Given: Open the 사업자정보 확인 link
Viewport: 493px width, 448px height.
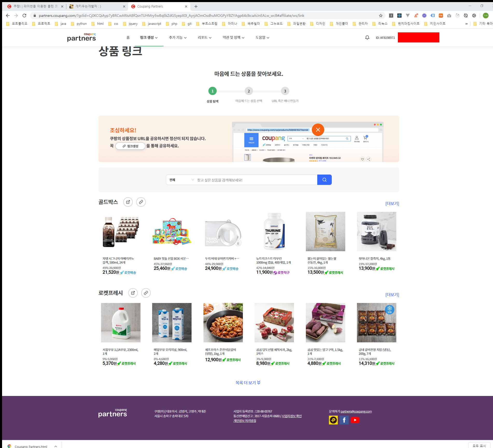Looking at the screenshot, I should coord(292,416).
